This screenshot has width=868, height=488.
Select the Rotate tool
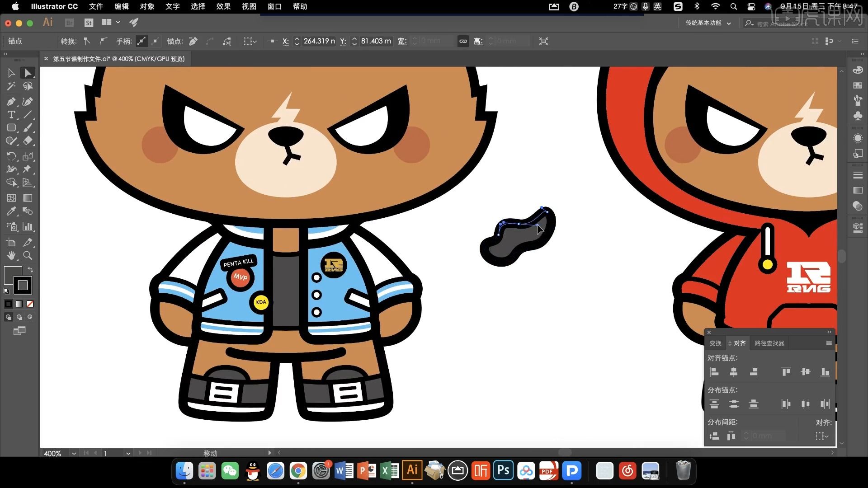pyautogui.click(x=11, y=156)
